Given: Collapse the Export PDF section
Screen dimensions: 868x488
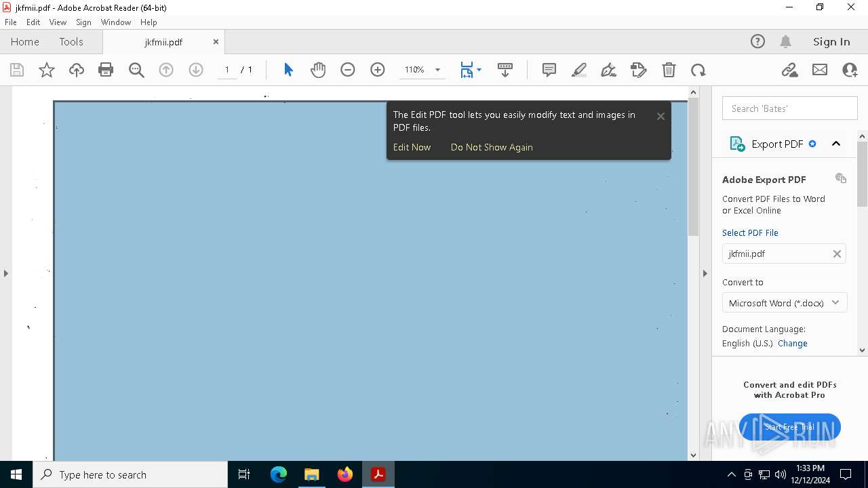Looking at the screenshot, I should click(836, 144).
